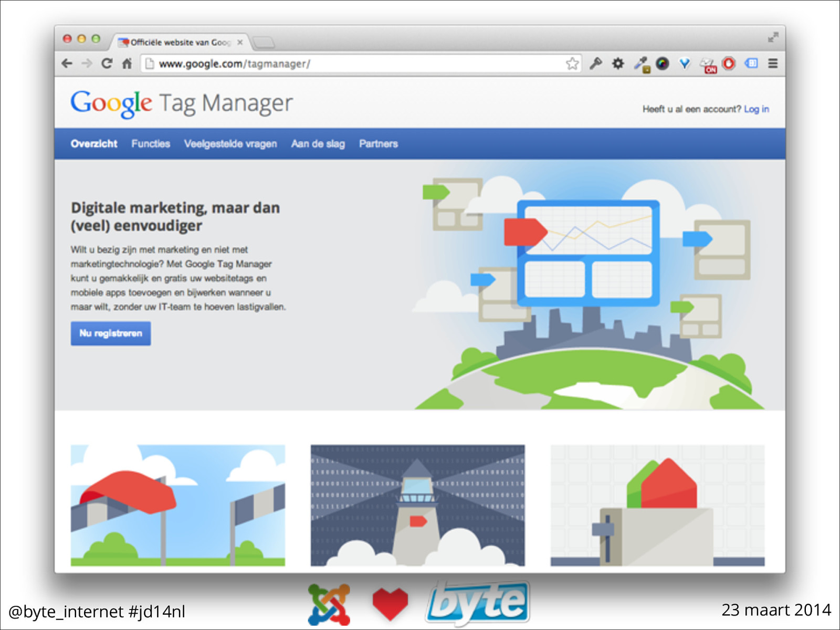This screenshot has height=630, width=840.
Task: Open the round color wheel extension
Action: (x=663, y=64)
